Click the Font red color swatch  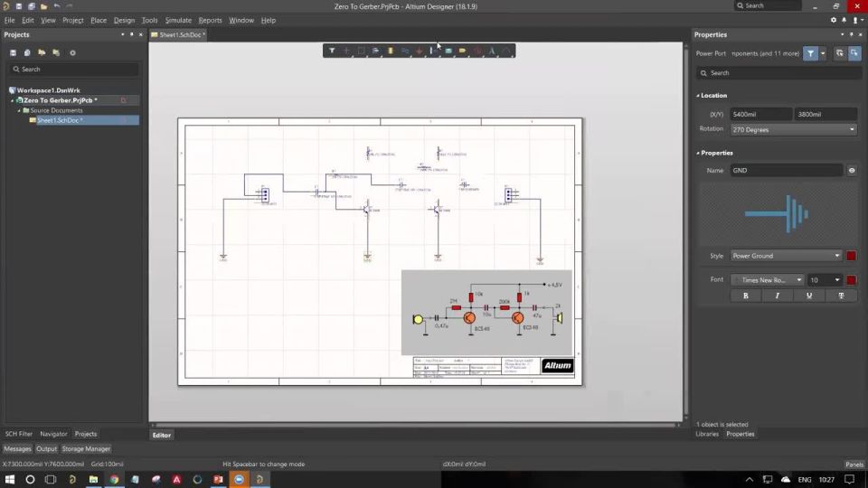pyautogui.click(x=852, y=280)
